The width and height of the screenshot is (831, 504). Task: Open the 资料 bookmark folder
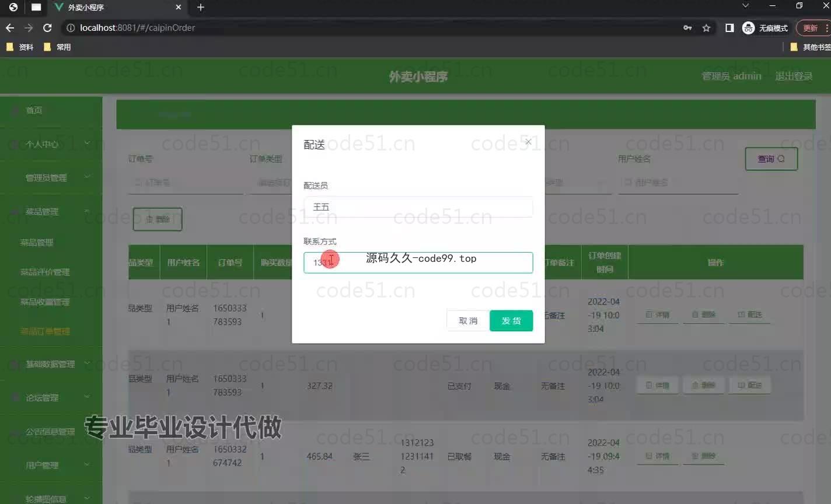[x=19, y=47]
